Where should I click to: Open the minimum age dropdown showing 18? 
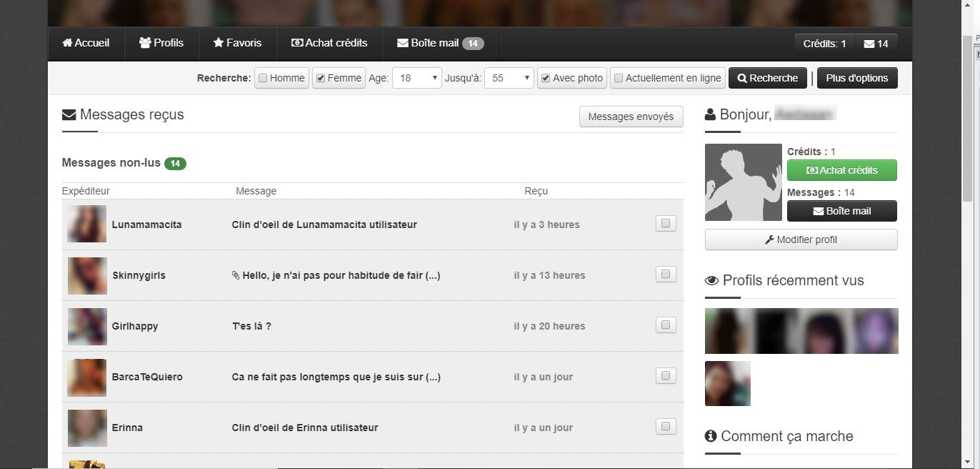click(x=416, y=78)
